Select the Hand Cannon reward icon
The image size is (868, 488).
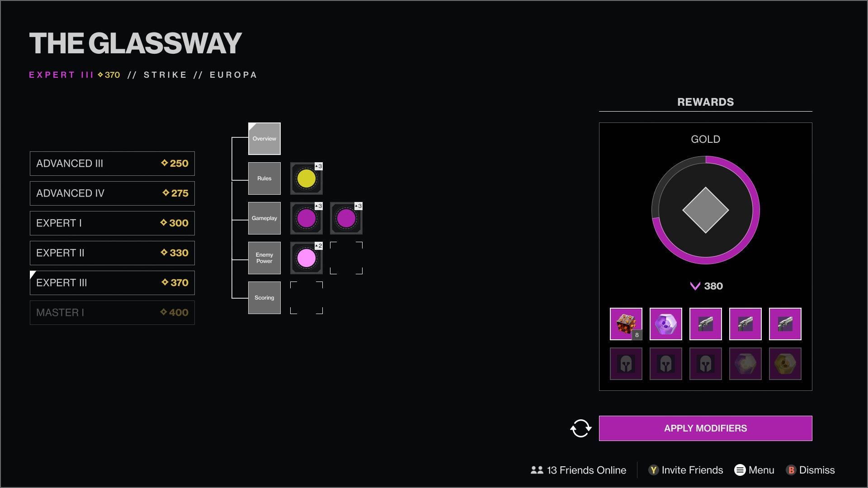(x=705, y=324)
